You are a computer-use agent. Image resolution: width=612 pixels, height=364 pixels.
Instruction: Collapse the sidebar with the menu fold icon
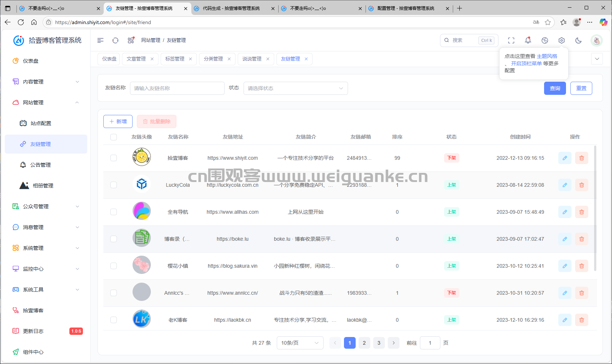100,40
